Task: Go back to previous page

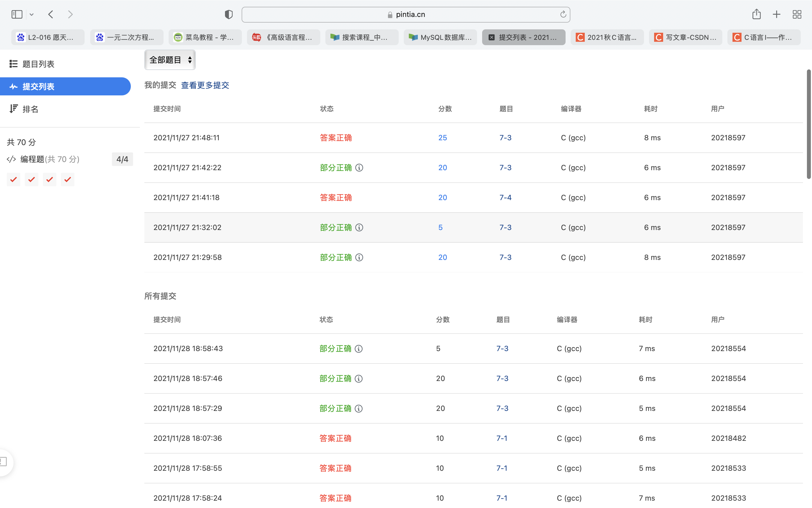Action: (x=51, y=14)
